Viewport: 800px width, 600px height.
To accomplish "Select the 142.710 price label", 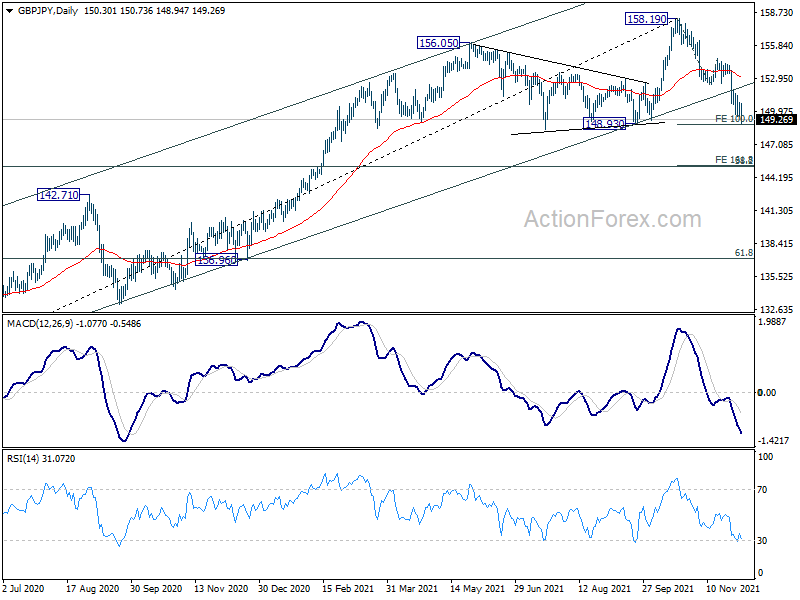I will [x=58, y=195].
